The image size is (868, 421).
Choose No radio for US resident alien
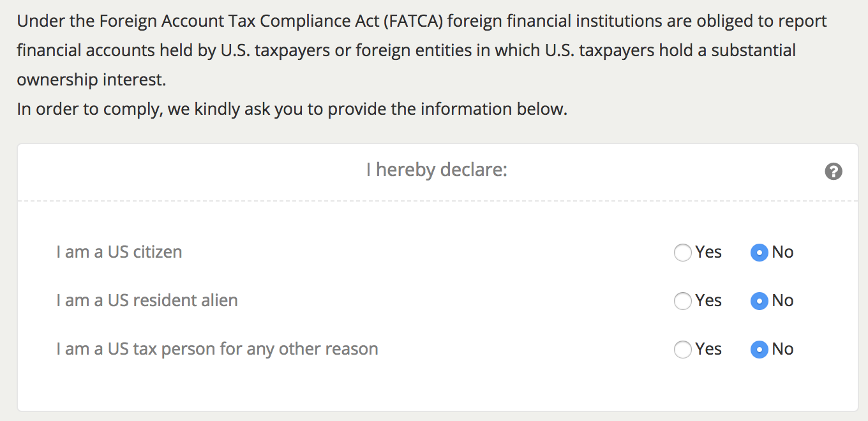click(x=759, y=301)
